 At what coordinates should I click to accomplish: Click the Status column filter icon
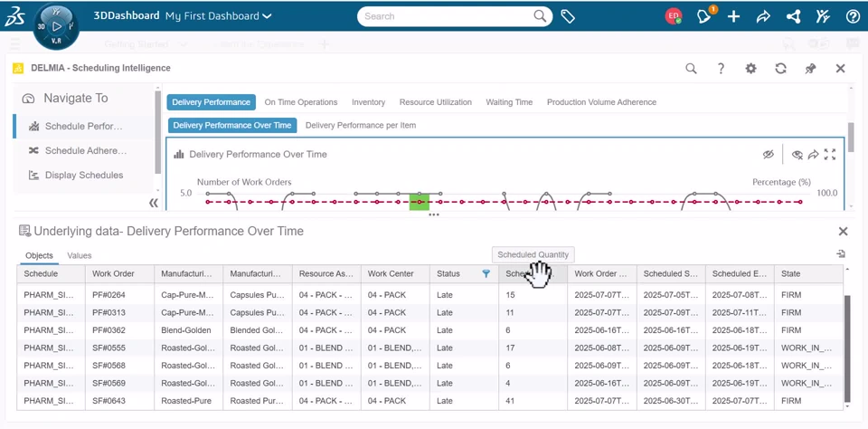486,273
